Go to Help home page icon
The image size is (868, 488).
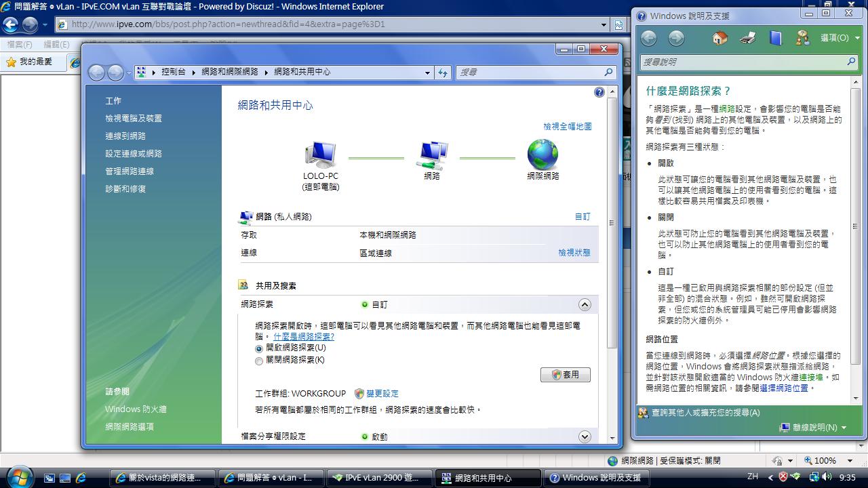(720, 38)
